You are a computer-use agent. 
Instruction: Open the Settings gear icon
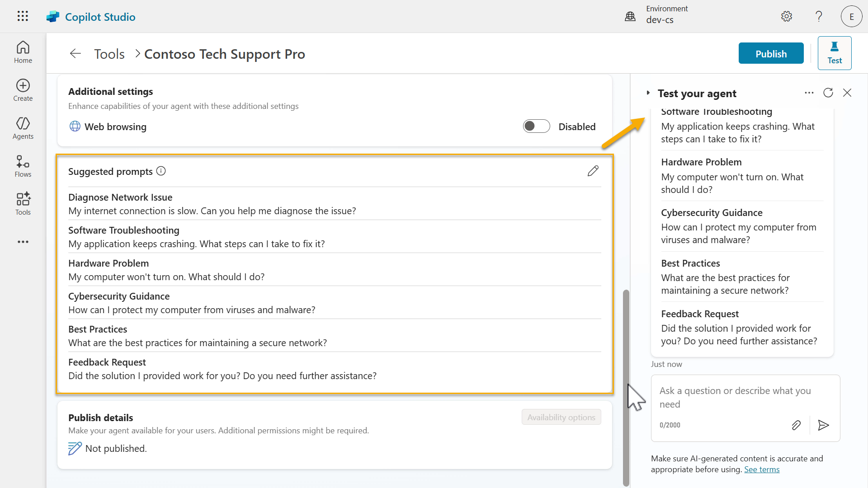(787, 17)
